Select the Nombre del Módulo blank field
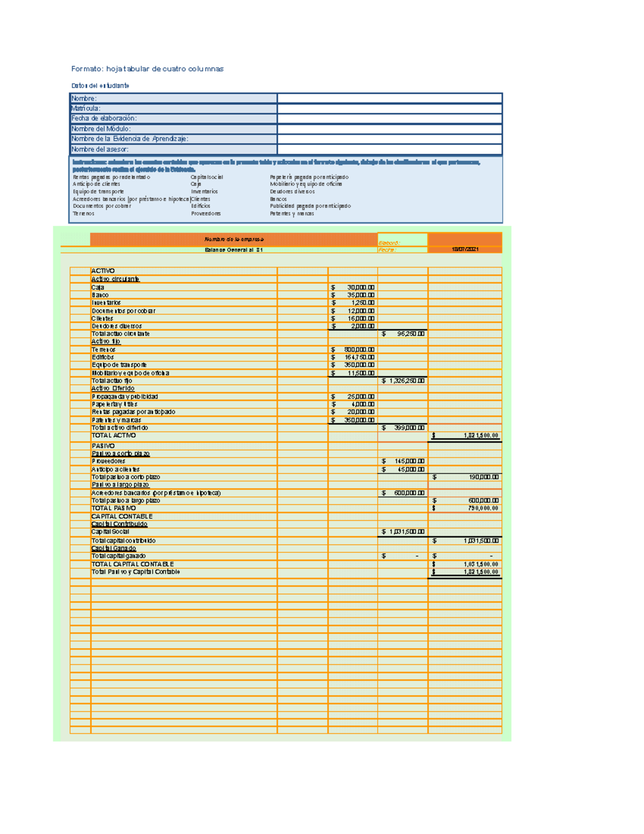644x834 pixels. (x=389, y=129)
